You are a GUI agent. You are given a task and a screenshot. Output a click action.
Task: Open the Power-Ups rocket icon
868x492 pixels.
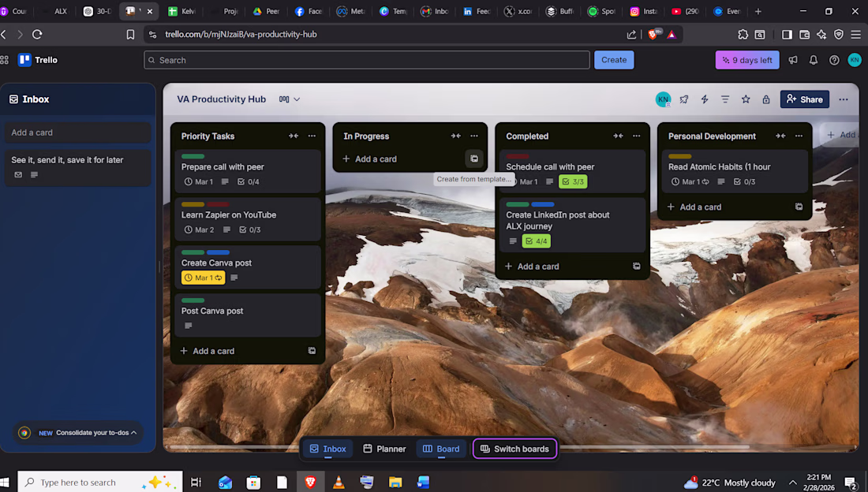coord(683,99)
